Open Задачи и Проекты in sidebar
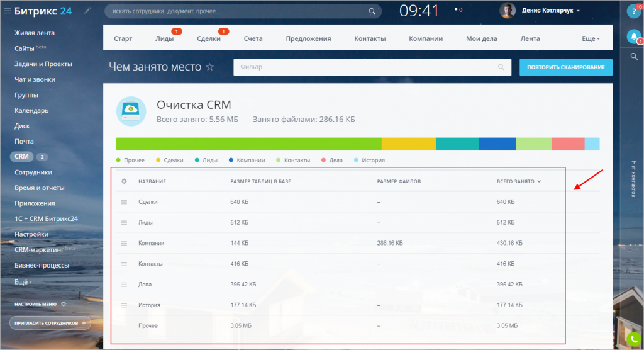 point(43,64)
